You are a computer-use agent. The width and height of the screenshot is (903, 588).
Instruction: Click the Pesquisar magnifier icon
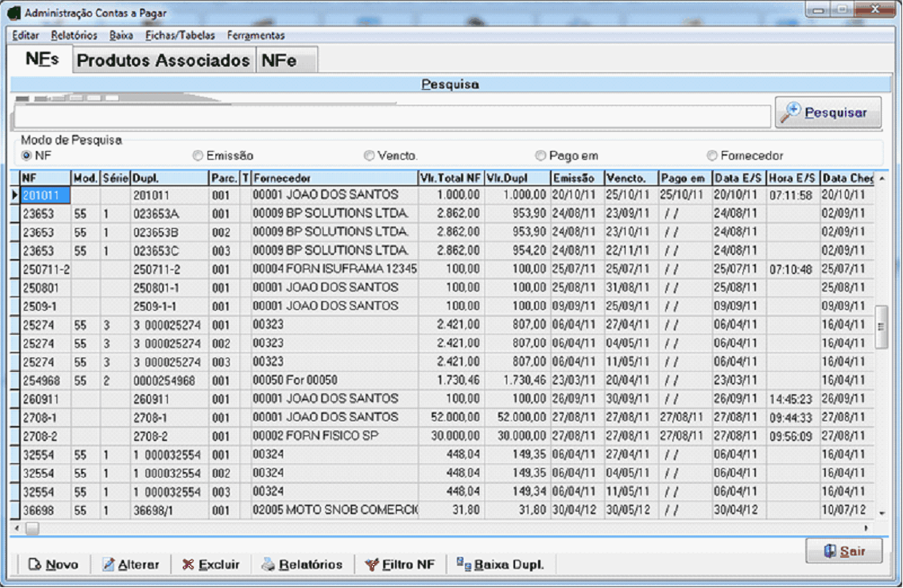(x=791, y=113)
